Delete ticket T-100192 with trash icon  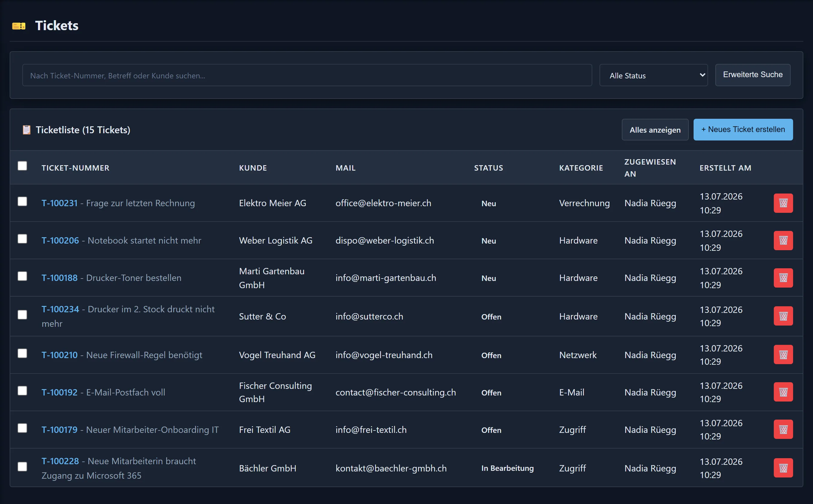pyautogui.click(x=783, y=392)
